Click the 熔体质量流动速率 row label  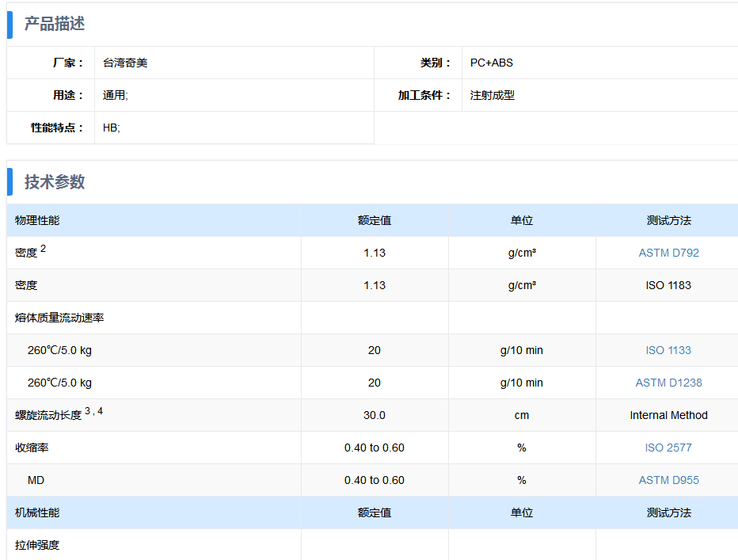pos(59,318)
